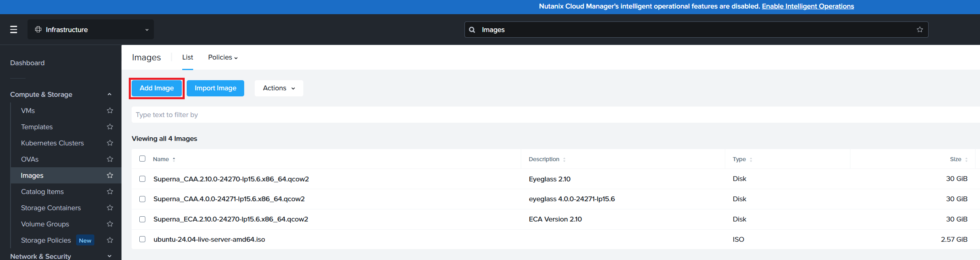
Task: Open the ubuntu-24.04-live-server-amd64.iso image
Action: 209,239
